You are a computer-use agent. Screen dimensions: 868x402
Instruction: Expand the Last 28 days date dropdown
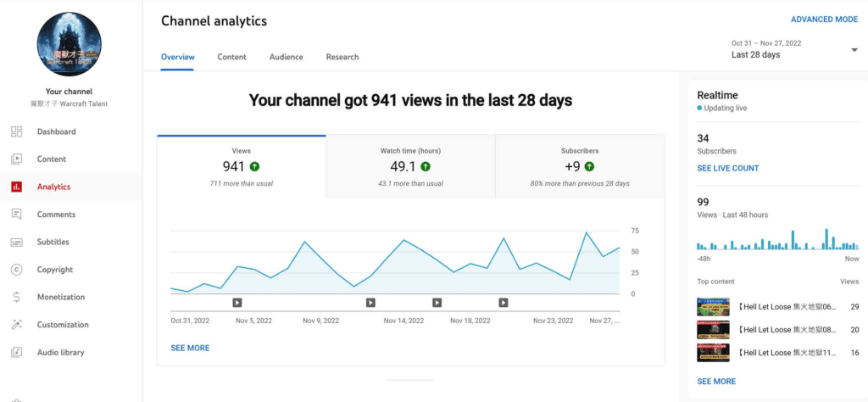(x=854, y=50)
